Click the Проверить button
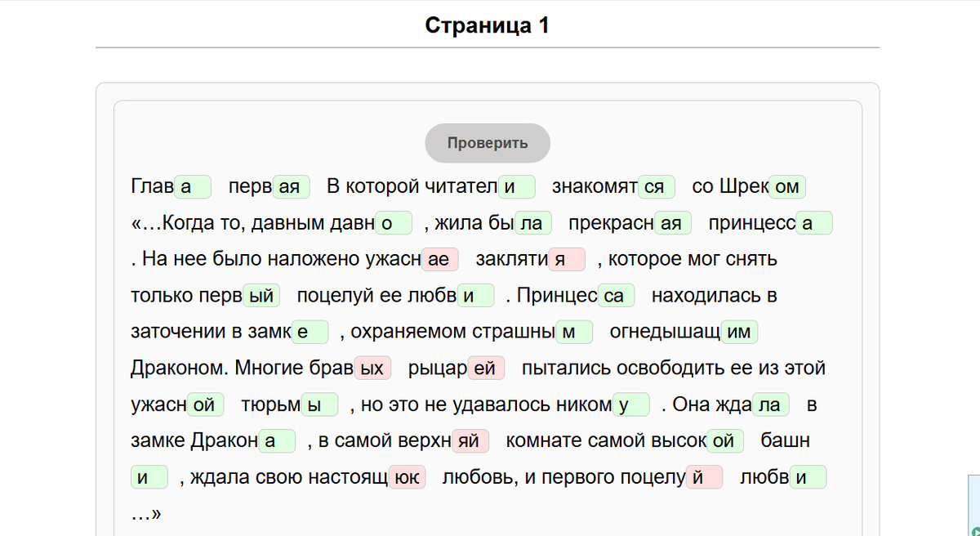980x536 pixels. 488,143
